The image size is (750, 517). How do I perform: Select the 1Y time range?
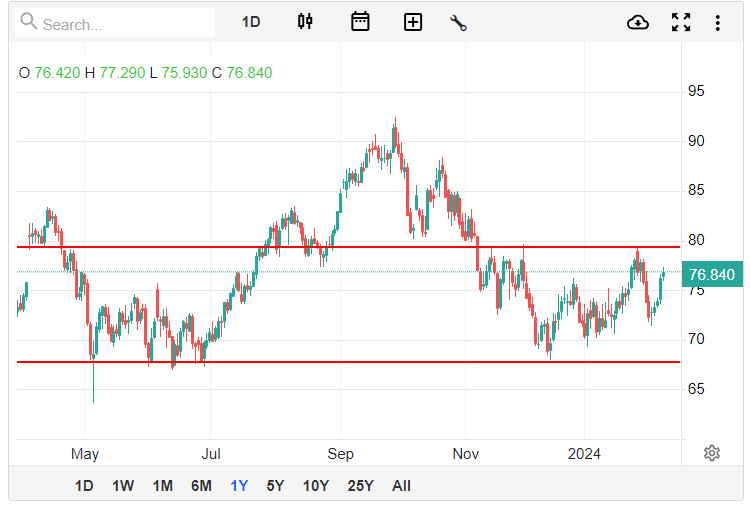click(239, 486)
